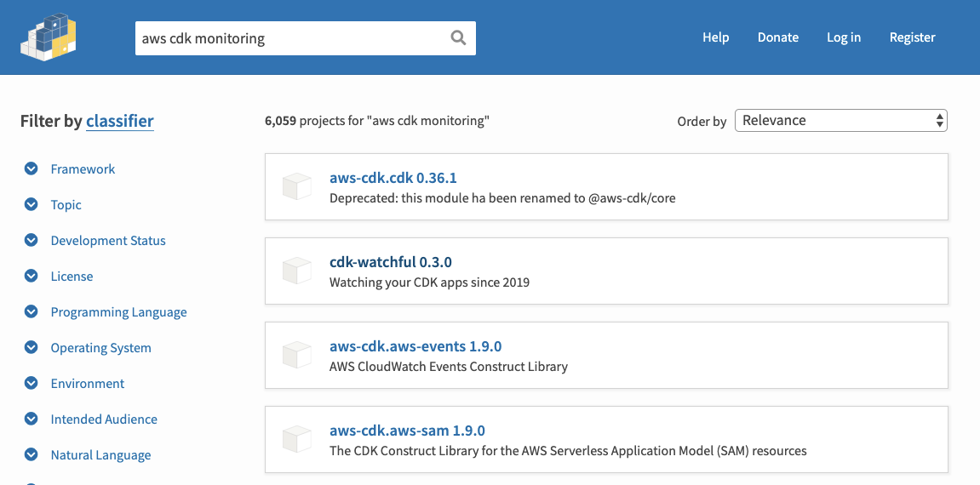The image size is (980, 485).
Task: Click the License filter label
Action: click(72, 276)
